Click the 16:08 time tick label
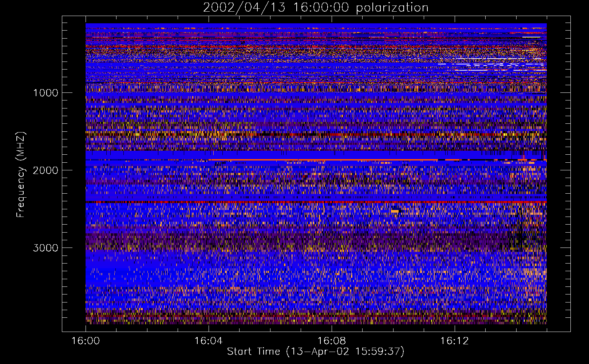Image resolution: width=589 pixels, height=364 pixels. (332, 341)
